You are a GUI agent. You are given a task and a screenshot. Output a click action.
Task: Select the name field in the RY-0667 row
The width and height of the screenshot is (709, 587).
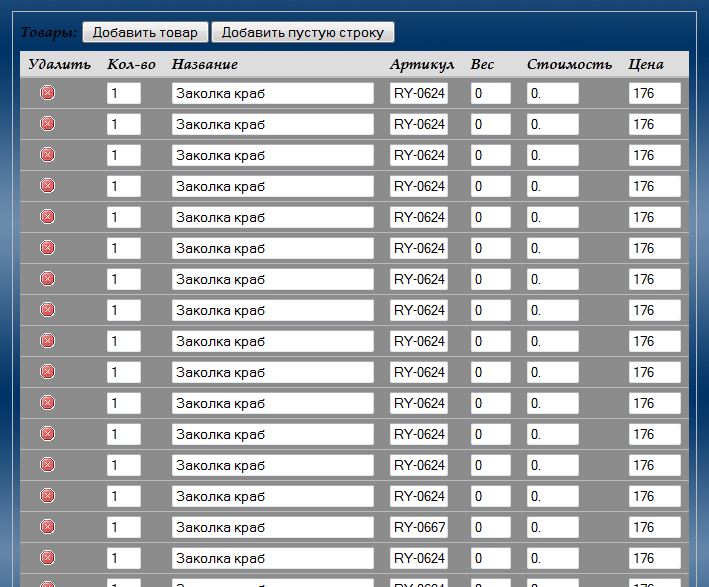272,527
